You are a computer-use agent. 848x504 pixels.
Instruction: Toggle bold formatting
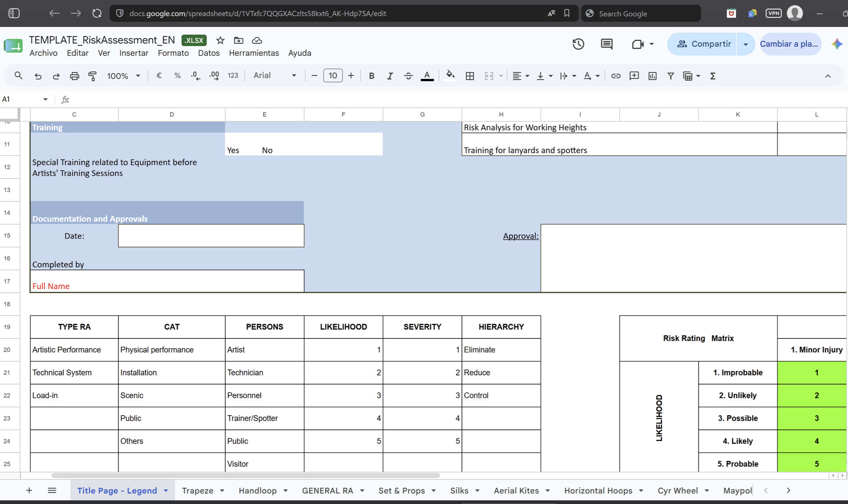pos(371,76)
